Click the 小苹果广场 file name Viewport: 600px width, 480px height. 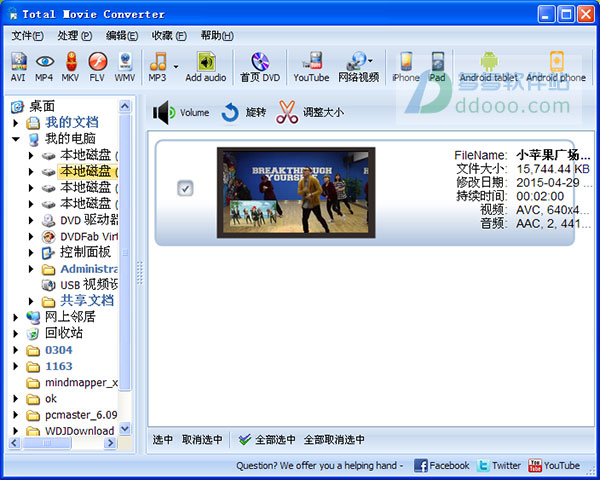click(x=553, y=155)
